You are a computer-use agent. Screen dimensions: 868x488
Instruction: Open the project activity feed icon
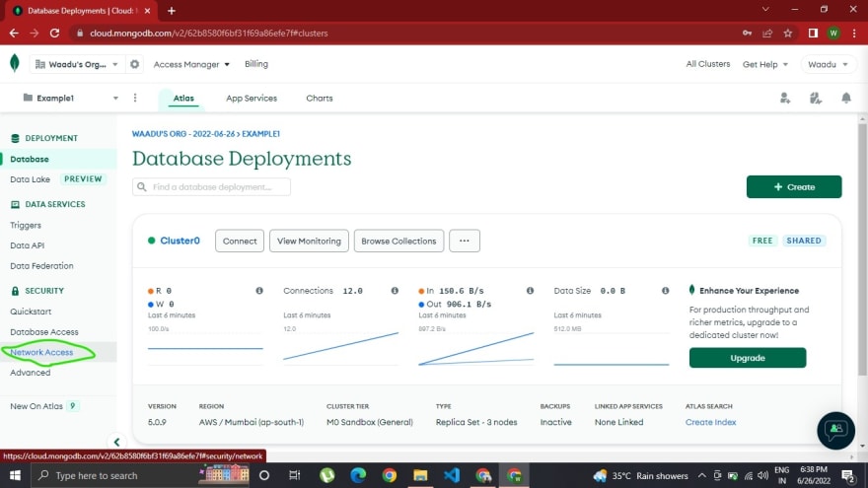(x=816, y=98)
